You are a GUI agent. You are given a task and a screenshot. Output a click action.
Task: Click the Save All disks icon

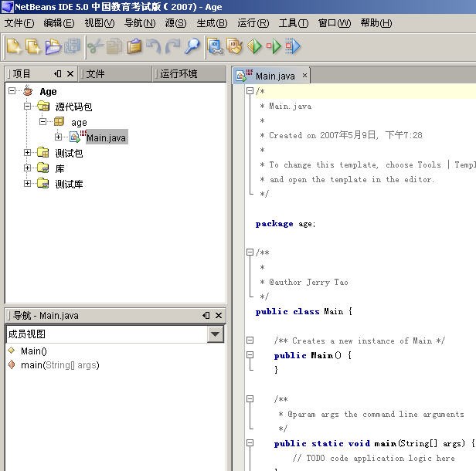click(x=72, y=46)
